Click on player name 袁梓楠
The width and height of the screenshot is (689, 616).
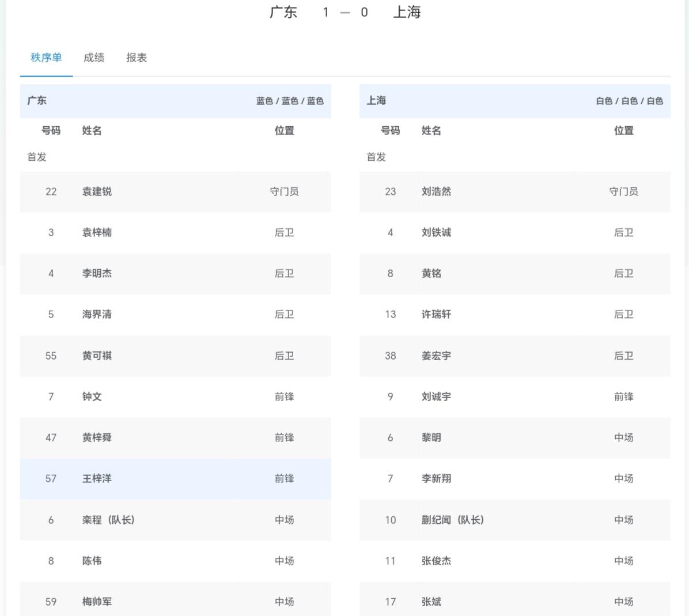point(97,232)
